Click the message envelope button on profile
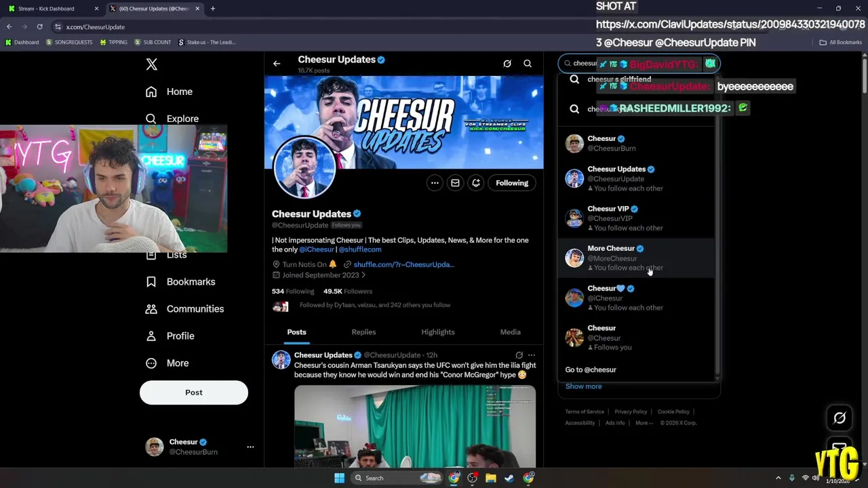 click(x=455, y=183)
